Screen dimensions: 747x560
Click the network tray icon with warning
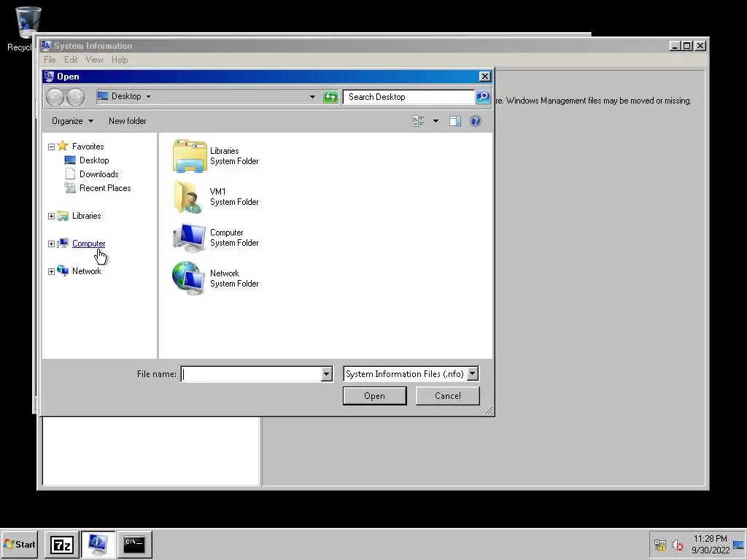659,544
